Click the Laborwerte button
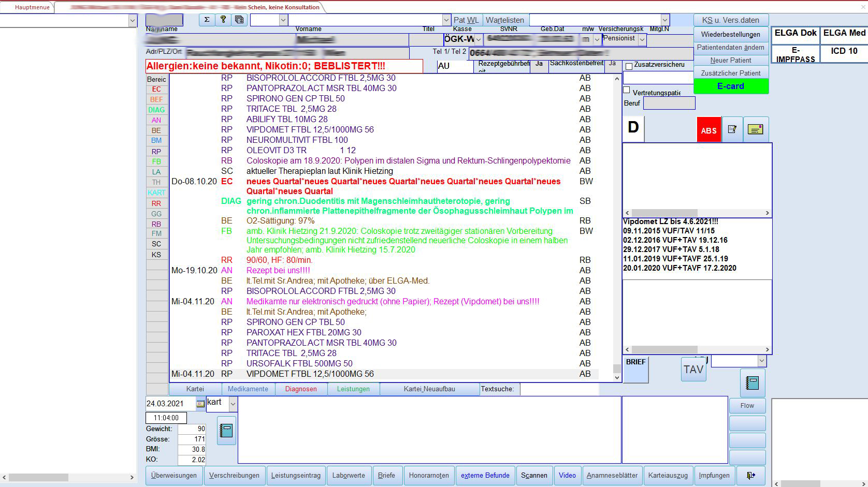868x487 pixels. pyautogui.click(x=349, y=476)
